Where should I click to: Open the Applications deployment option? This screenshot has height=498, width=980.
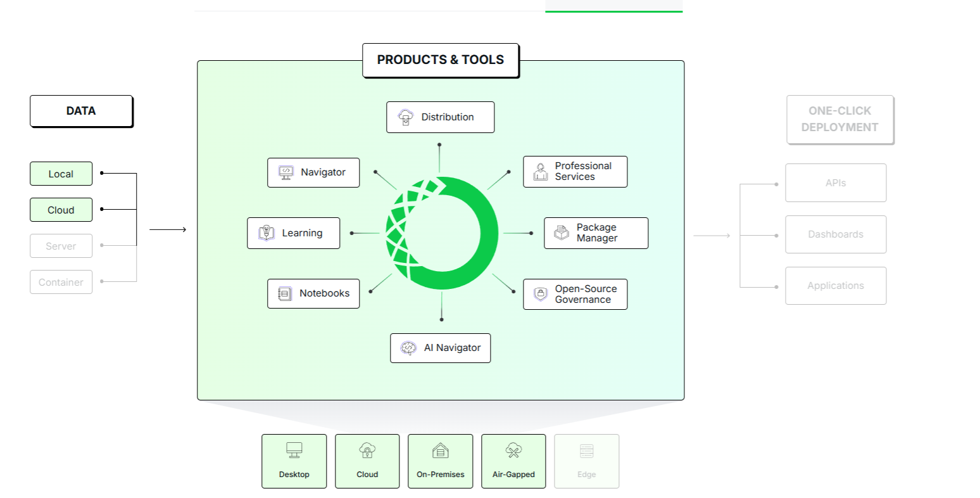(x=836, y=286)
